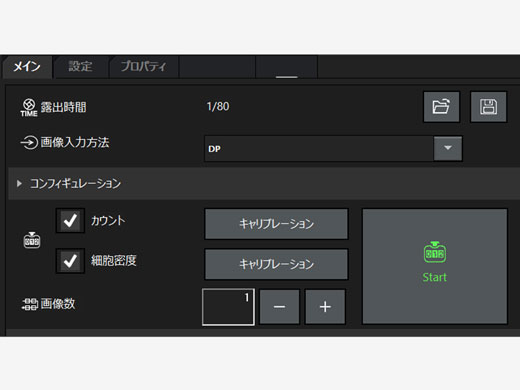Switch to the メイン tab
520x390 pixels.
pos(27,67)
